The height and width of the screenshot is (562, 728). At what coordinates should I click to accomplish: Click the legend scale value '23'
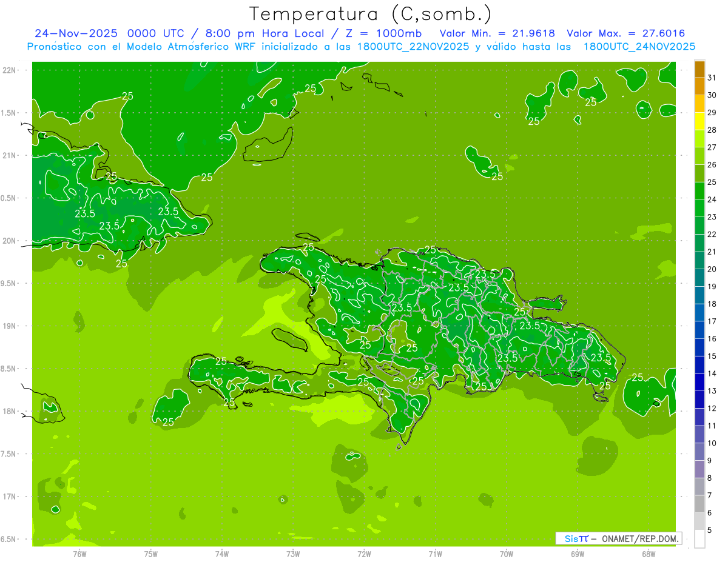pos(712,217)
